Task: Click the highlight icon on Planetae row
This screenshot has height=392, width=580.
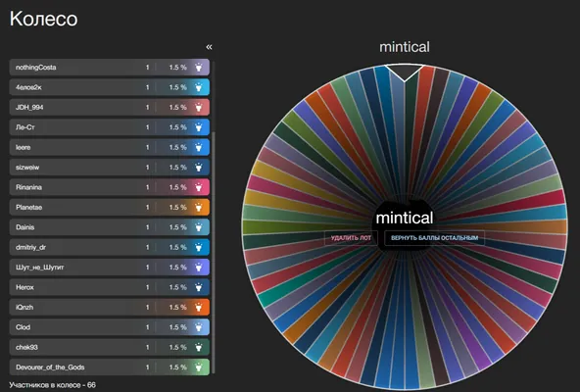Action: point(199,208)
